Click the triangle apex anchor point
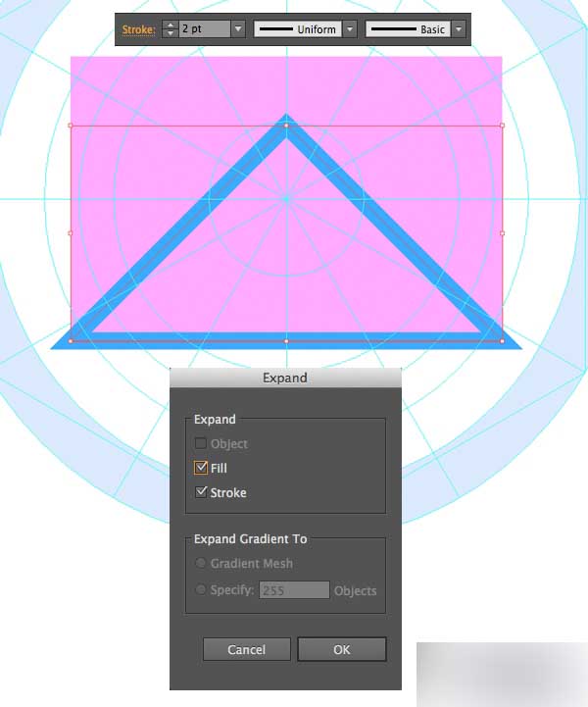Image resolution: width=588 pixels, height=707 pixels. point(286,126)
